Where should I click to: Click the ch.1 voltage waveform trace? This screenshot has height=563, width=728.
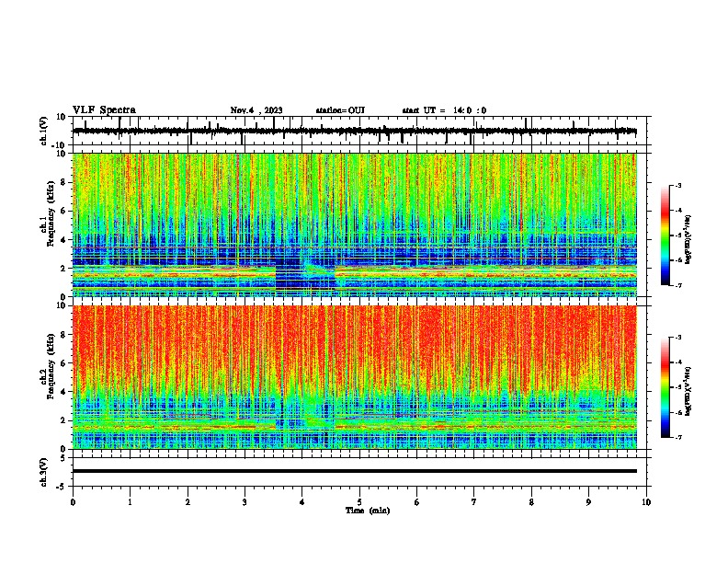click(x=354, y=132)
